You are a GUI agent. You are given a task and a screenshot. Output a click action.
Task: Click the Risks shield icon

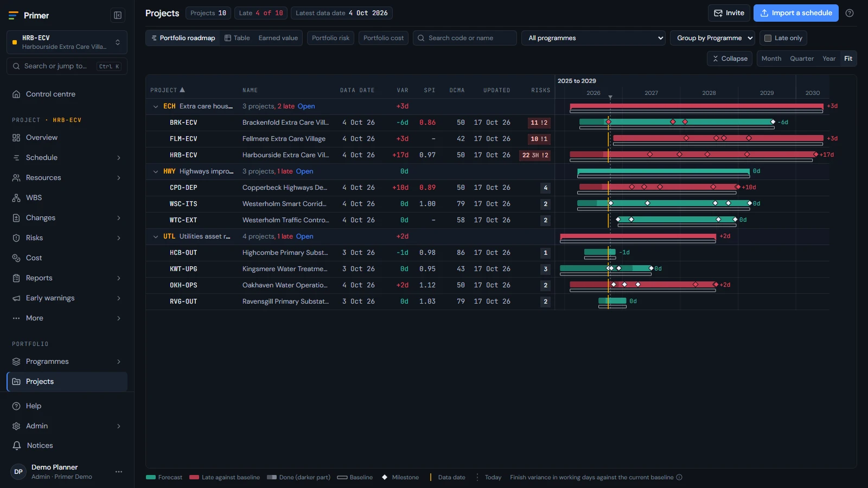16,238
